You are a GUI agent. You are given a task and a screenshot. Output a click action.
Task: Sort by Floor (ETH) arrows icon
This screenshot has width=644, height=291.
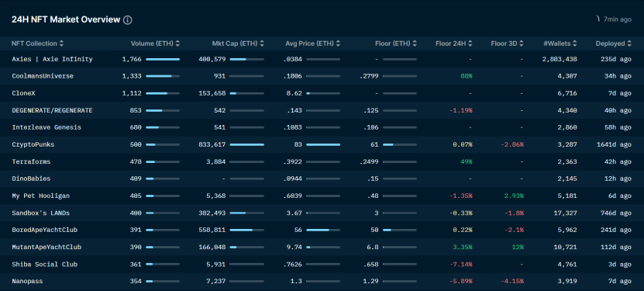[415, 43]
